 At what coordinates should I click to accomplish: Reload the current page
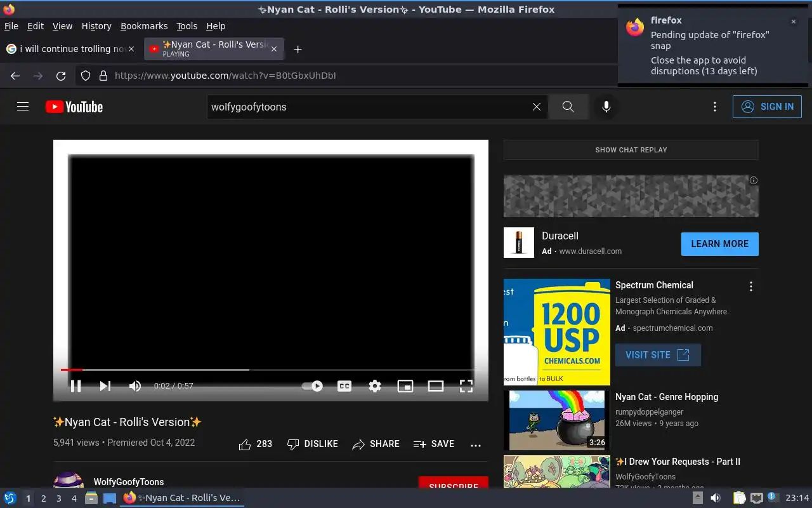tap(61, 76)
